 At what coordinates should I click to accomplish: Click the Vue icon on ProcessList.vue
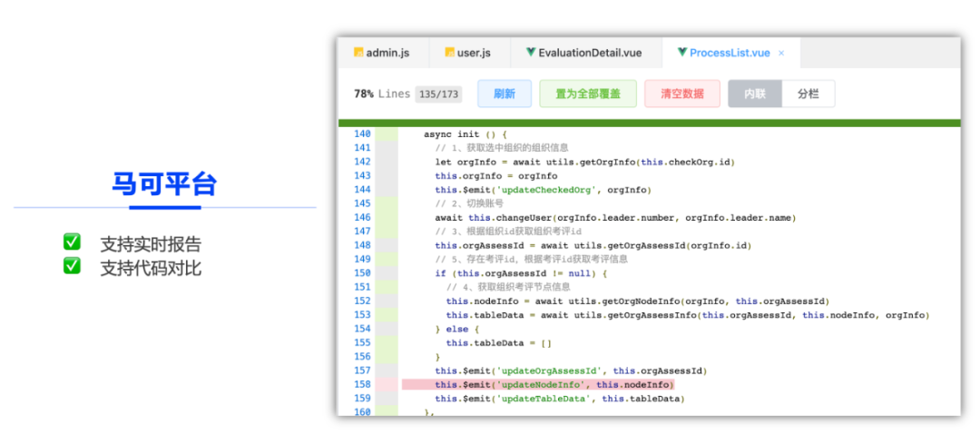pos(681,53)
